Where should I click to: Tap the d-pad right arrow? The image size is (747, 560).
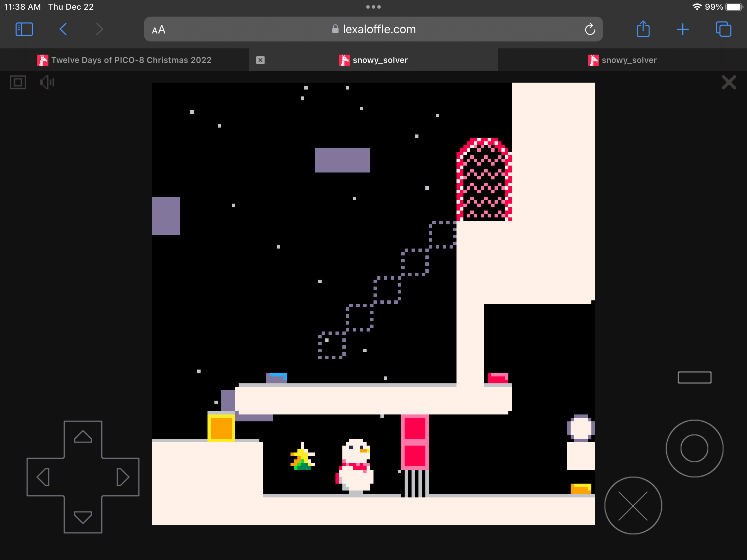click(x=122, y=477)
